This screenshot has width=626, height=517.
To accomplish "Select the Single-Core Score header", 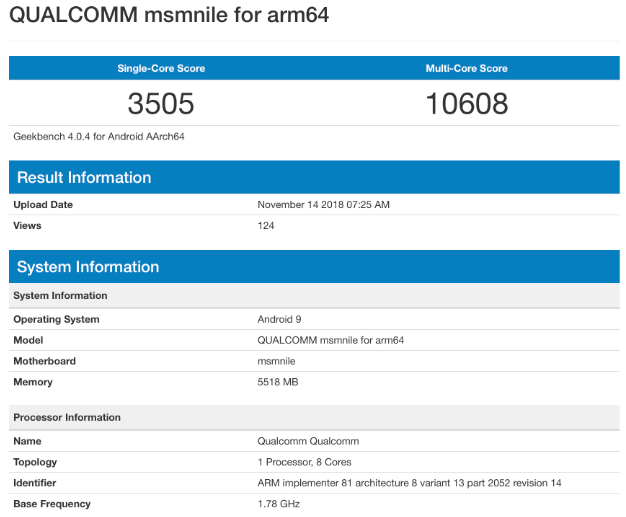I will (x=160, y=68).
